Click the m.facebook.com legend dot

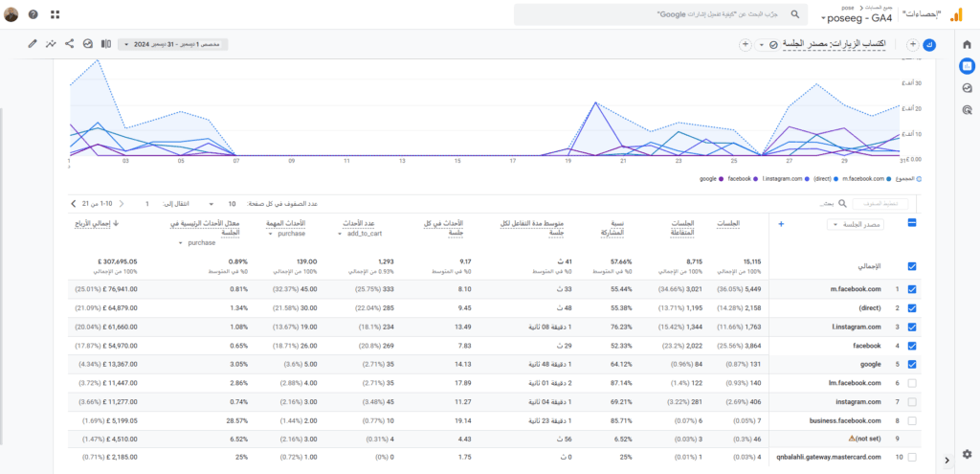tap(888, 179)
